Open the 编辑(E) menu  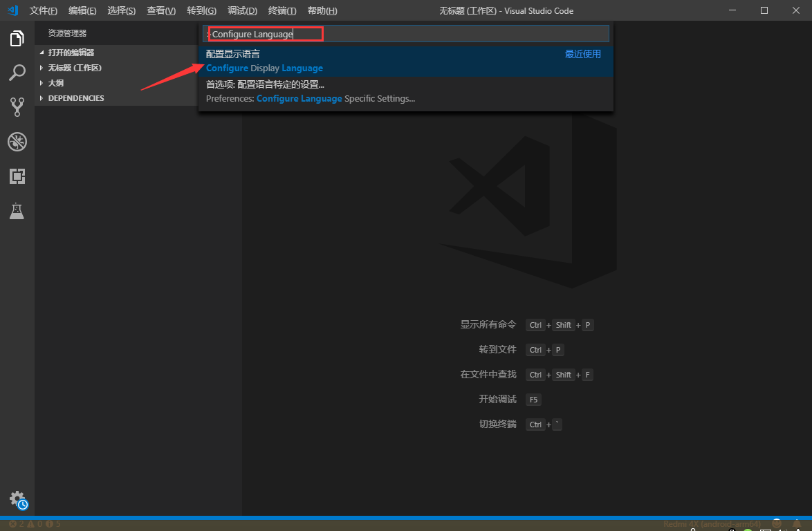[82, 10]
